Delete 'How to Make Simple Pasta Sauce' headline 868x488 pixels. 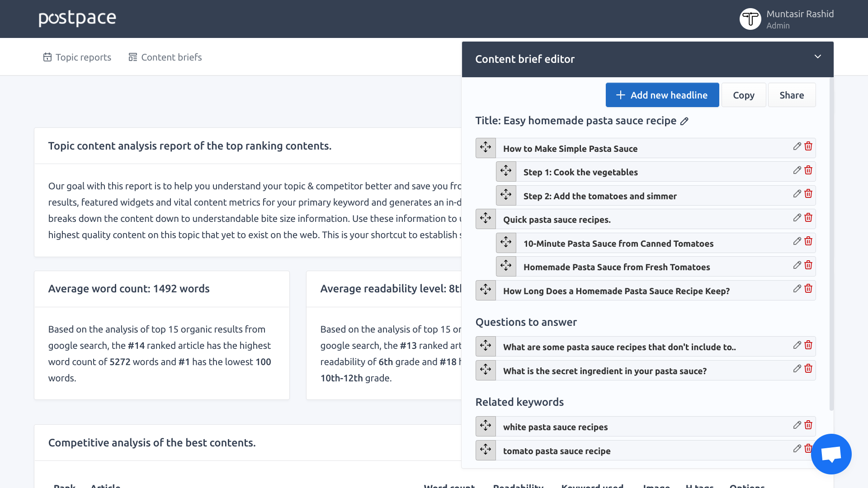click(808, 146)
